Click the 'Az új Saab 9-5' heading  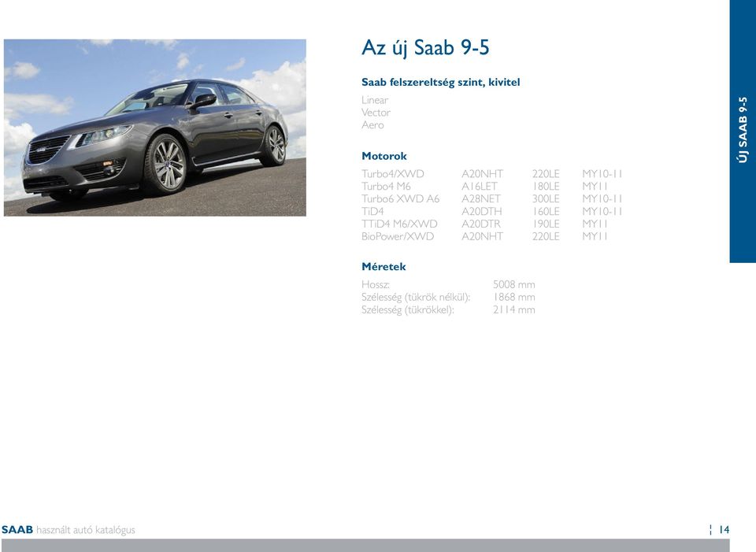coord(425,48)
